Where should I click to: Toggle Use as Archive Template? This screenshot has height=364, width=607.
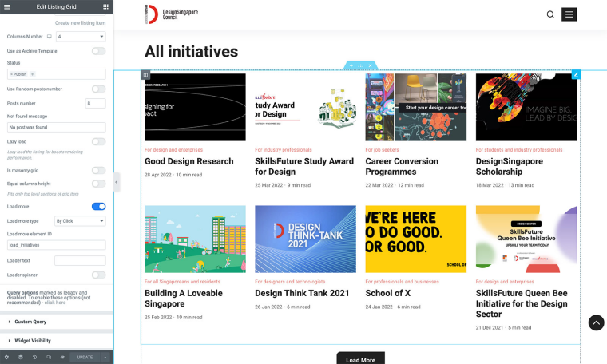coord(99,51)
